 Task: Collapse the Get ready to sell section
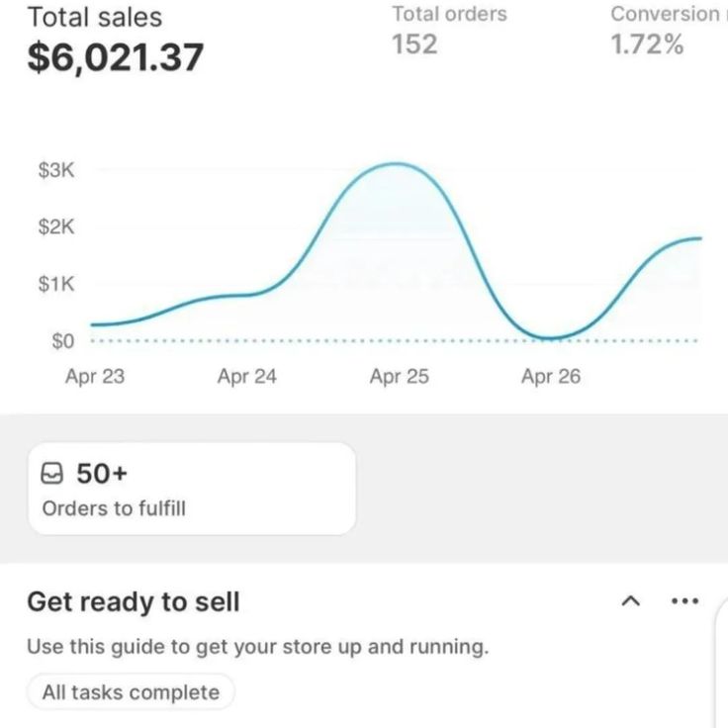(x=631, y=600)
